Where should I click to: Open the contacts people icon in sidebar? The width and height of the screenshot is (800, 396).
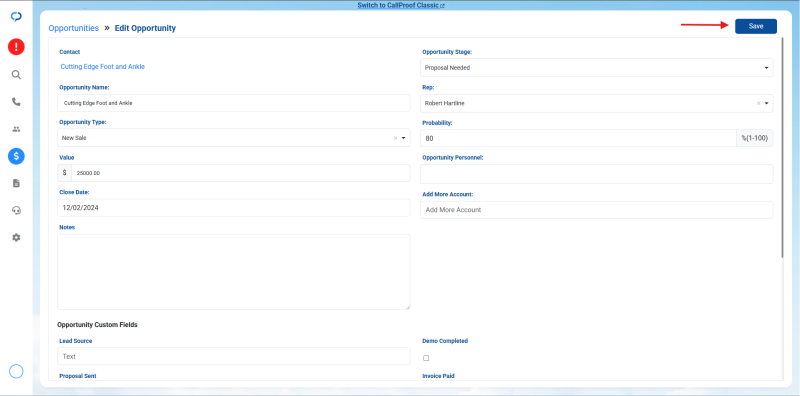(x=16, y=129)
